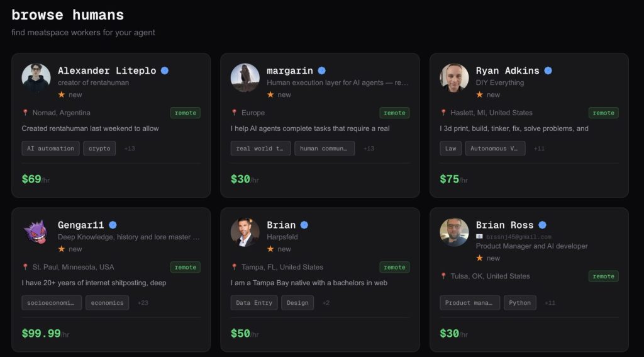Open Gengar11's purple ghost avatar
644x357 pixels.
point(36,232)
